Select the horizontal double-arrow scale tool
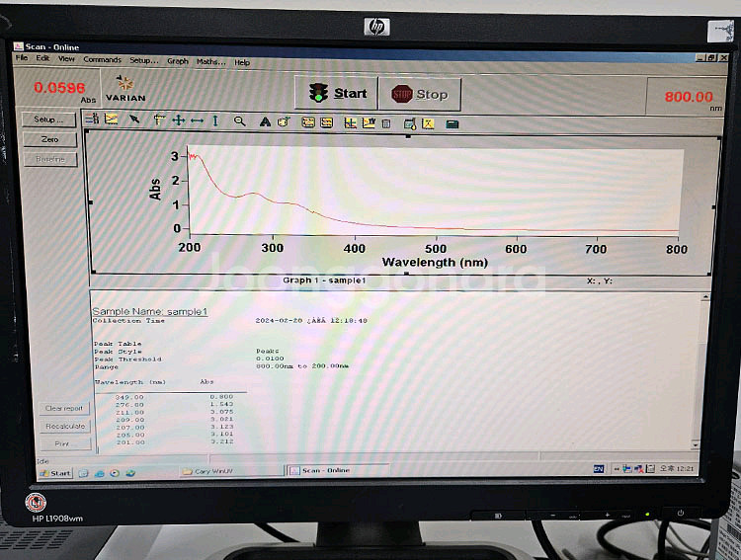Viewport: 741px width, 560px height. [x=197, y=120]
